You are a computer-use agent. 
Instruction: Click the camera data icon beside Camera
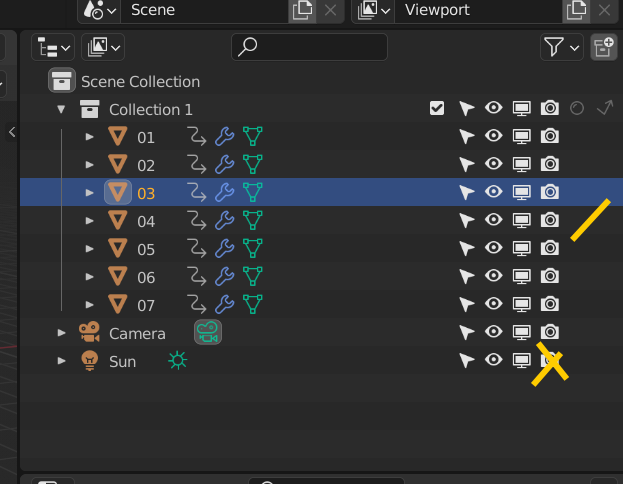208,333
